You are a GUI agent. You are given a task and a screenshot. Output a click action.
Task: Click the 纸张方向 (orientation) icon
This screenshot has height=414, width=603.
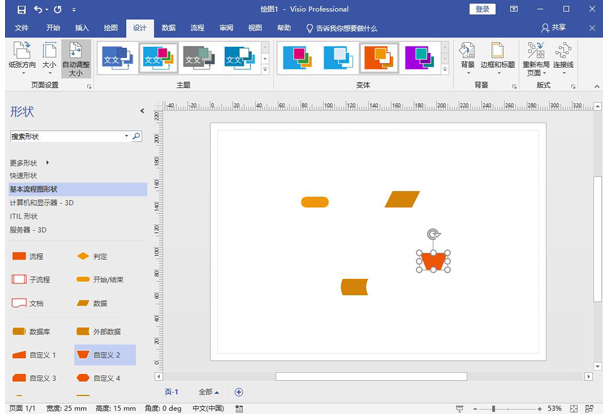(22, 52)
